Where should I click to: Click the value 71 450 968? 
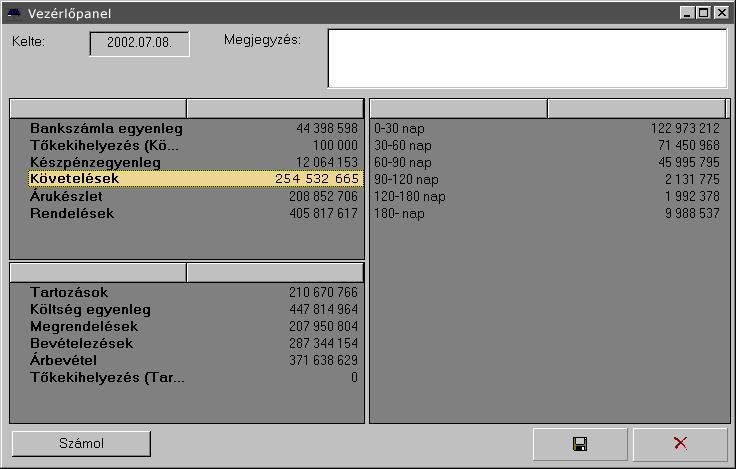click(689, 145)
